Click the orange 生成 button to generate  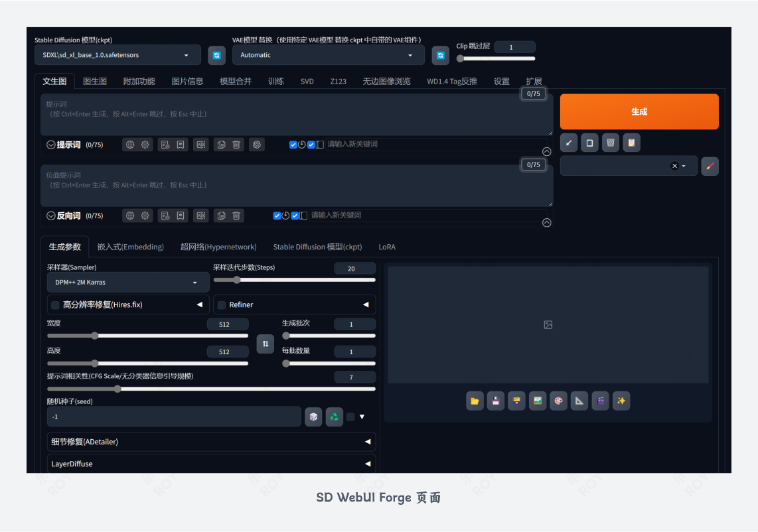[x=639, y=111]
